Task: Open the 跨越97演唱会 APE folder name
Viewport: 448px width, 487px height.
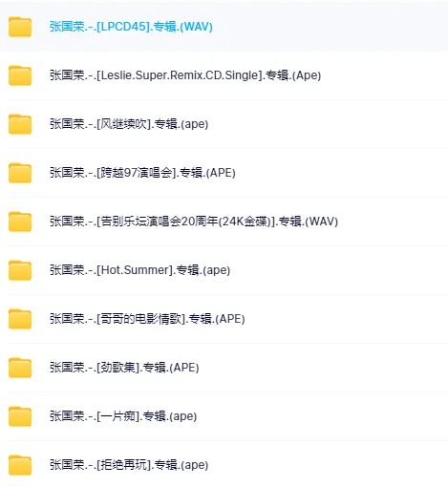Action: pos(142,173)
